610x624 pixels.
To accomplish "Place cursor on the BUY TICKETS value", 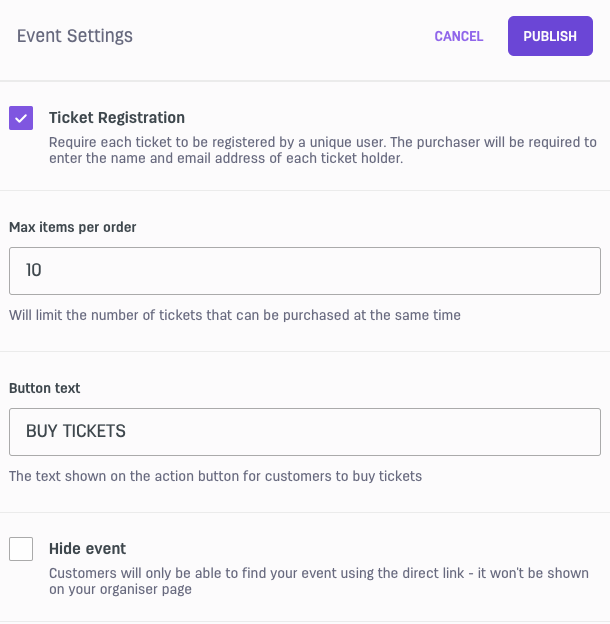I will point(76,431).
